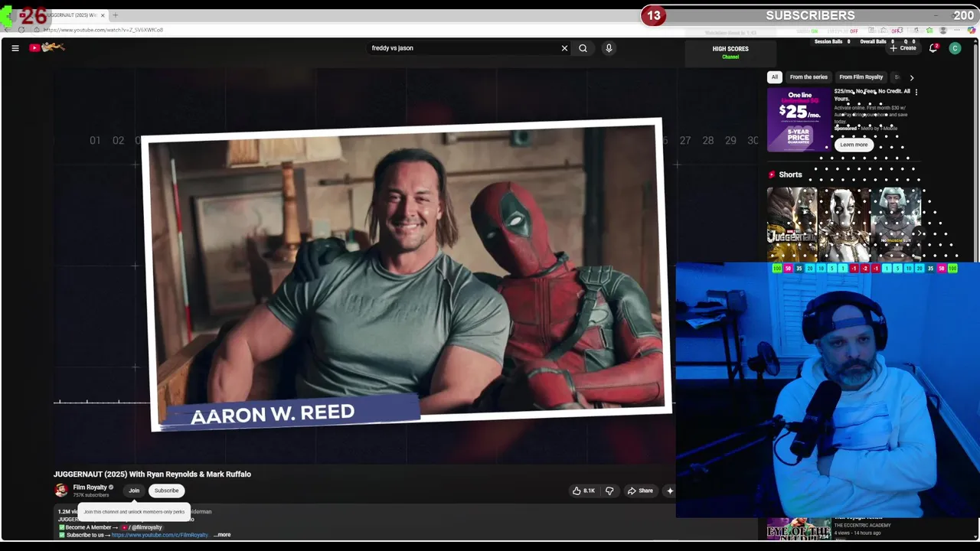Select the From the series chip
Screen dimensions: 980x551
(x=808, y=77)
